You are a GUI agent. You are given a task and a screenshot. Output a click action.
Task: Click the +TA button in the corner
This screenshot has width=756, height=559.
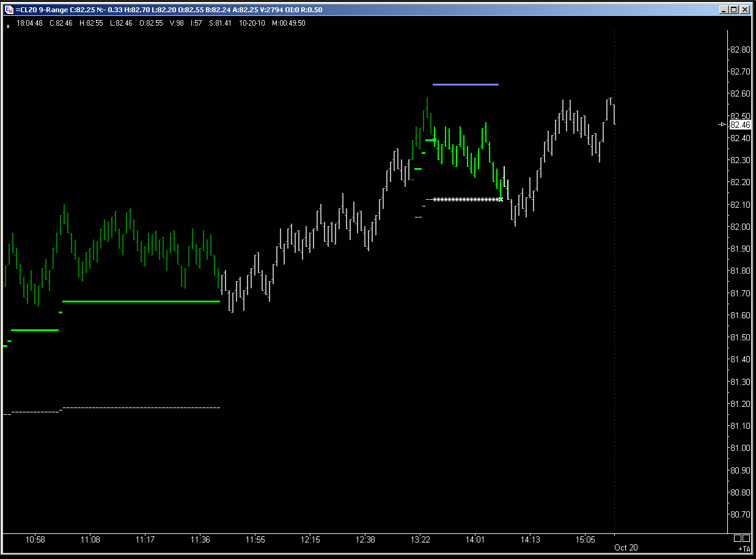click(x=744, y=549)
